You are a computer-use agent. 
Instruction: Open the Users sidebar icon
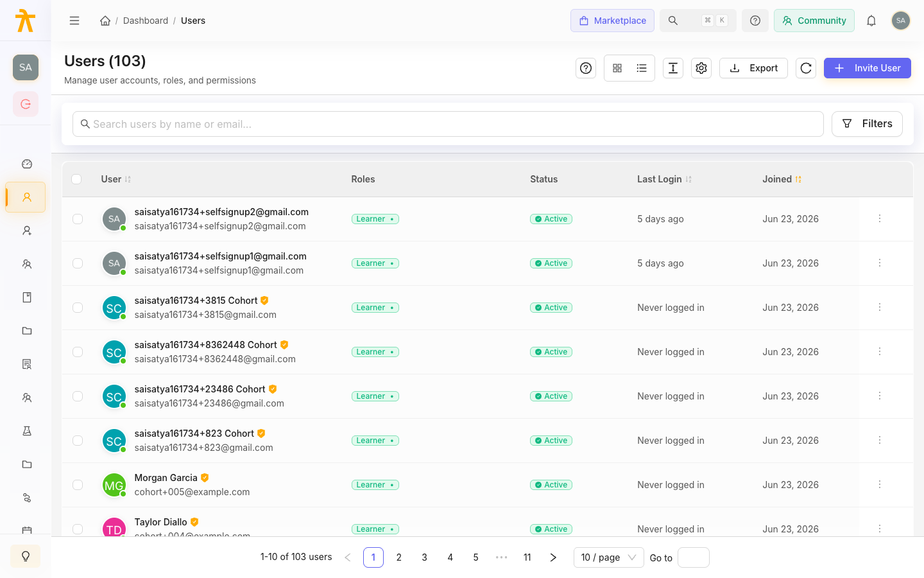click(26, 197)
